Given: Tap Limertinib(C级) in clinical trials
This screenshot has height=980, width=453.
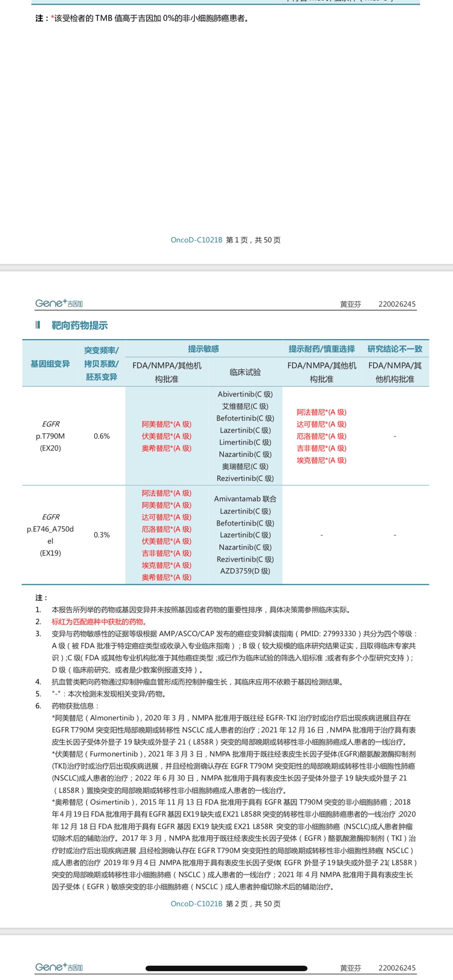Looking at the screenshot, I should [x=245, y=442].
